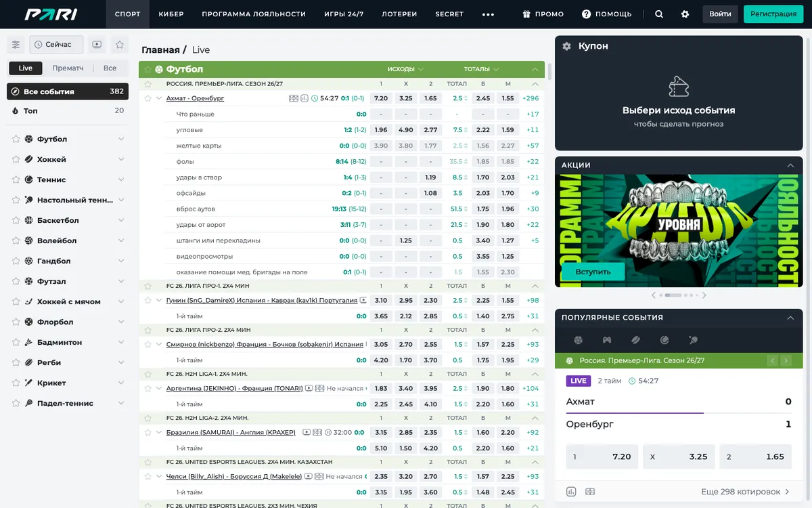
Task: Open ПРОГРАММА ЛОЯЛЬНОСТИ in the top menu
Action: (254, 14)
